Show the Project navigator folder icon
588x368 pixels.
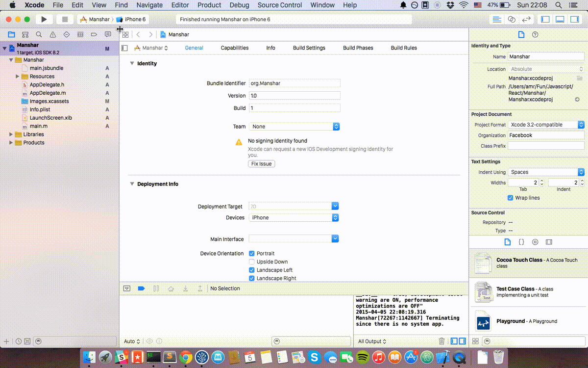pos(11,34)
